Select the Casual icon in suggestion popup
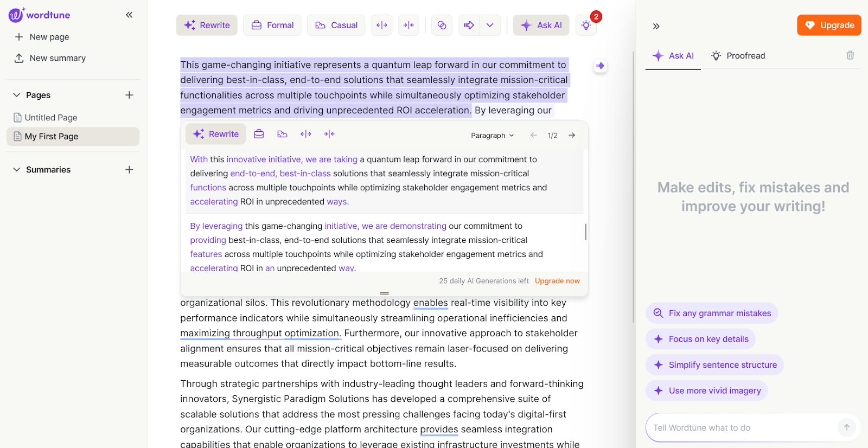The image size is (868, 448). click(x=282, y=134)
